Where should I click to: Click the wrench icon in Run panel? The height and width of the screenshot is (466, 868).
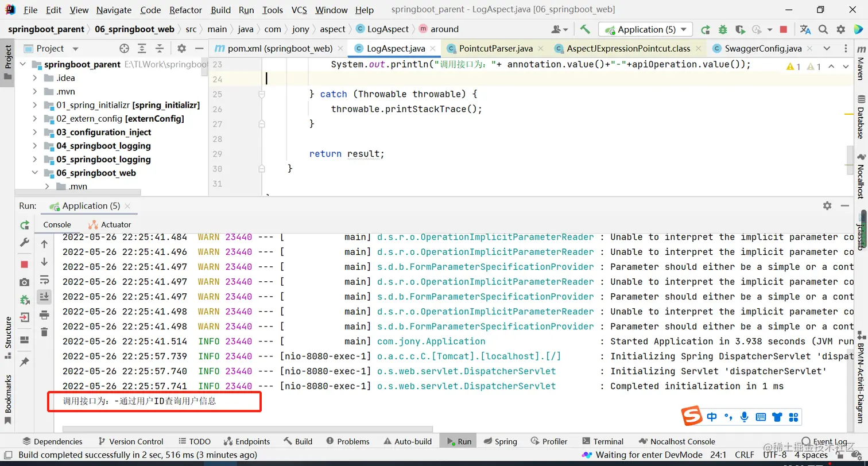25,243
